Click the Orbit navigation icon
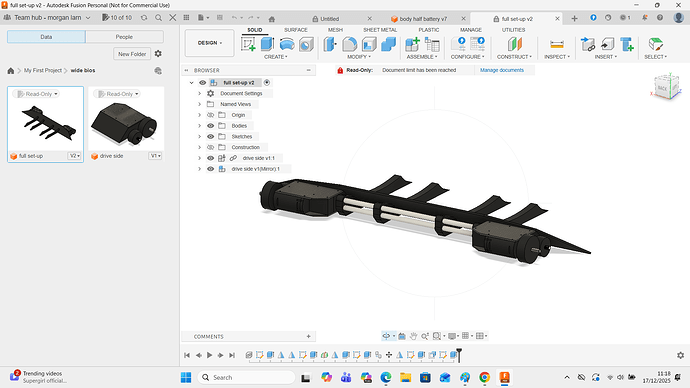 (x=386, y=336)
